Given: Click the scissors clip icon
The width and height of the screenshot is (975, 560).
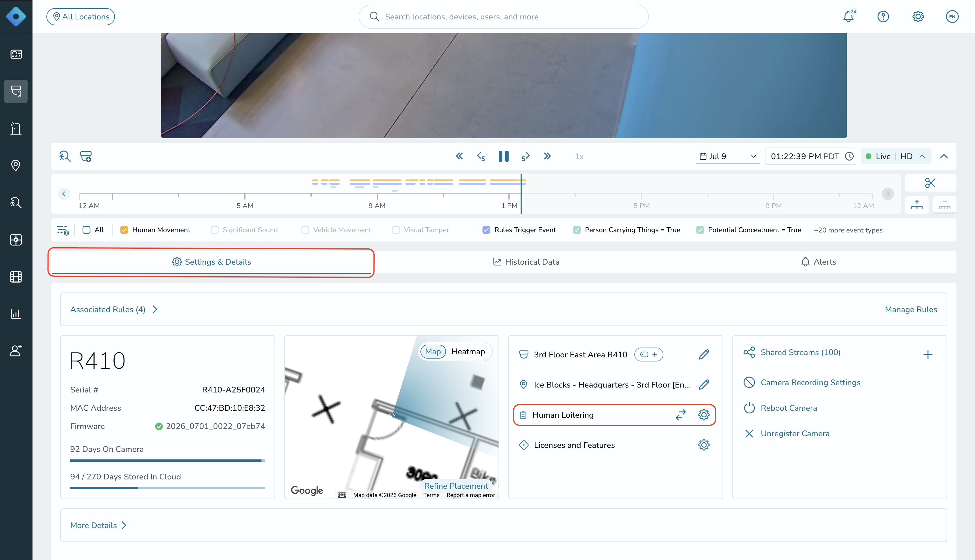Looking at the screenshot, I should tap(930, 183).
